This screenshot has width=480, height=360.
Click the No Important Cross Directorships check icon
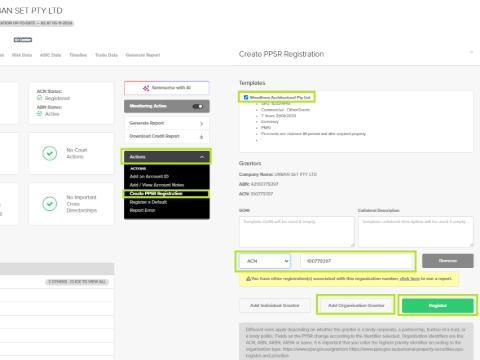[x=50, y=204]
